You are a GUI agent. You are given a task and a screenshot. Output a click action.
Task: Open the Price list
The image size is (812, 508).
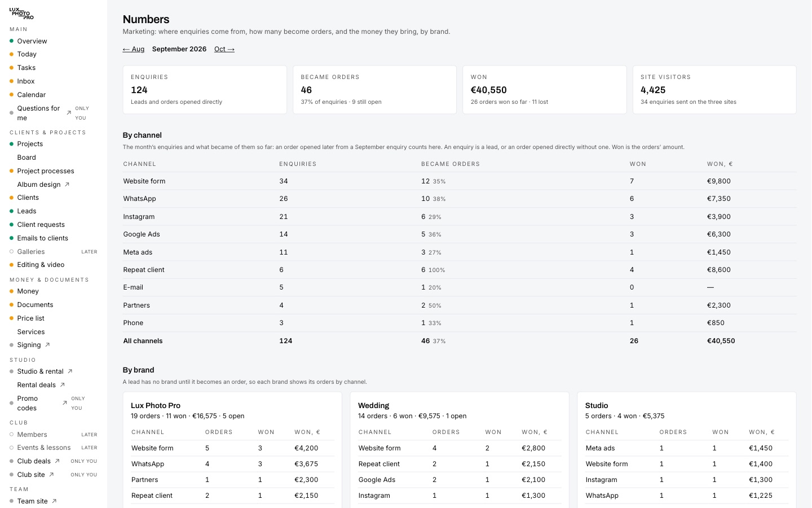tap(30, 318)
